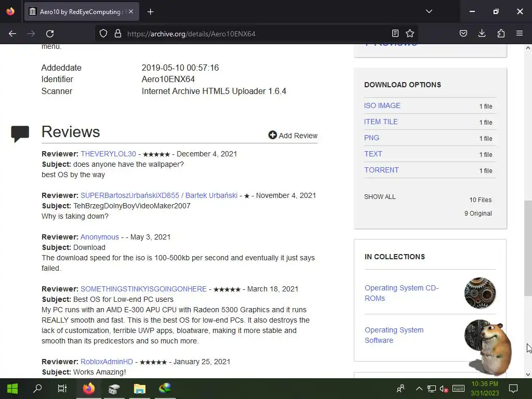Download the PNG file option
This screenshot has height=399, width=532.
click(x=371, y=138)
